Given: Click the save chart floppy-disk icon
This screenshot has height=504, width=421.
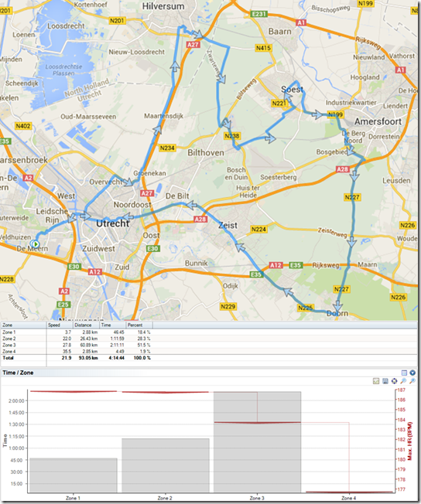Looking at the screenshot, I should 385,381.
